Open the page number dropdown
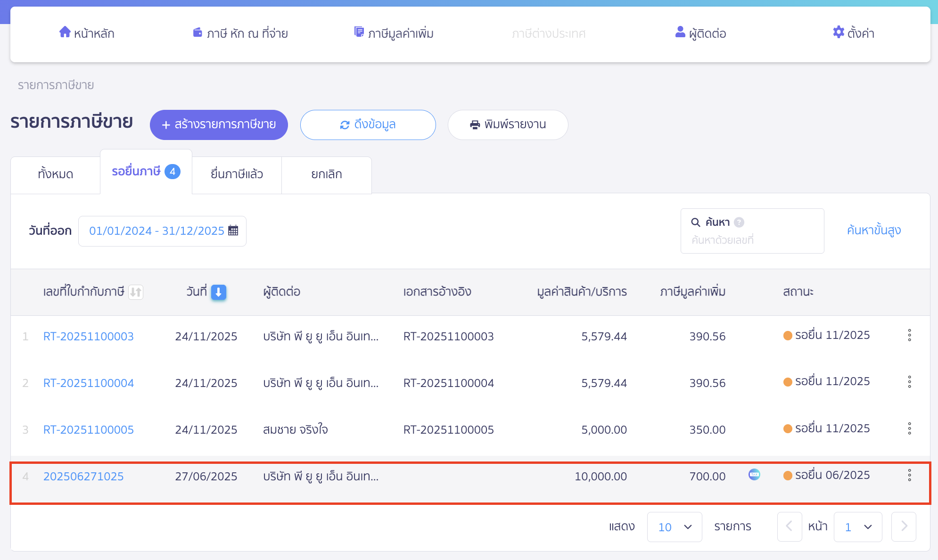 857,527
